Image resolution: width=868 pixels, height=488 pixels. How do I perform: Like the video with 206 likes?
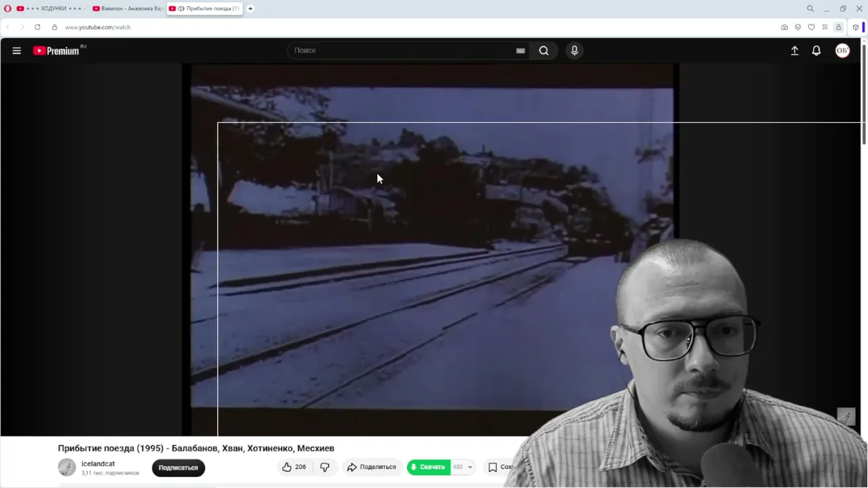tap(294, 467)
